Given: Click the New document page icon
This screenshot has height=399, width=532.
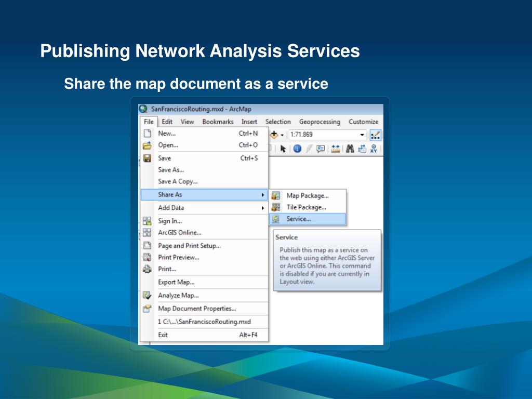Looking at the screenshot, I should [147, 133].
